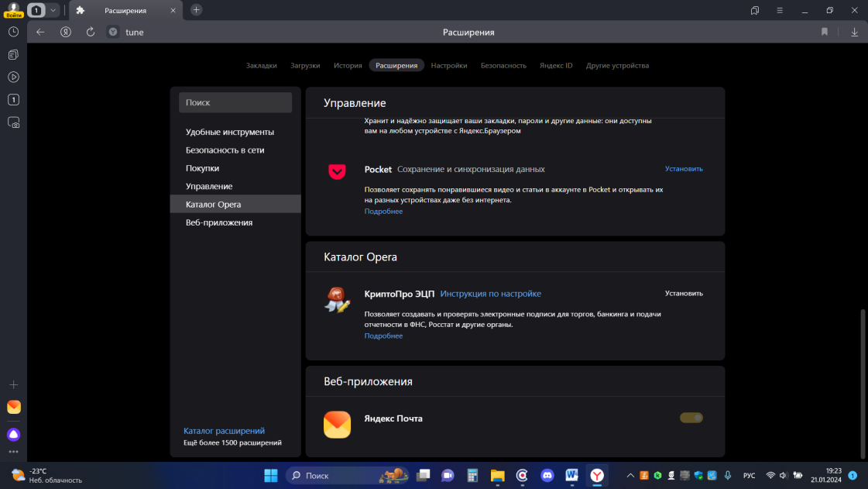
Task: Open the downloads arrow icon
Action: [854, 32]
